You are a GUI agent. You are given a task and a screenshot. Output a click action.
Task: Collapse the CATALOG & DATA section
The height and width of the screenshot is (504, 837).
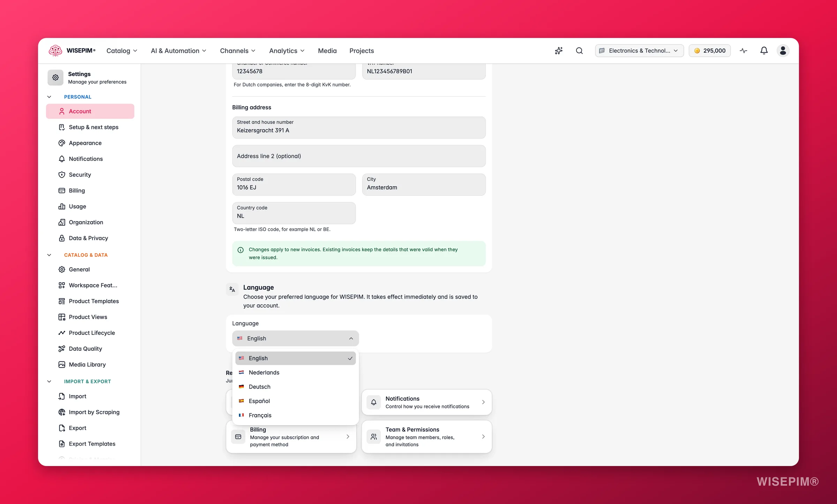(x=49, y=255)
